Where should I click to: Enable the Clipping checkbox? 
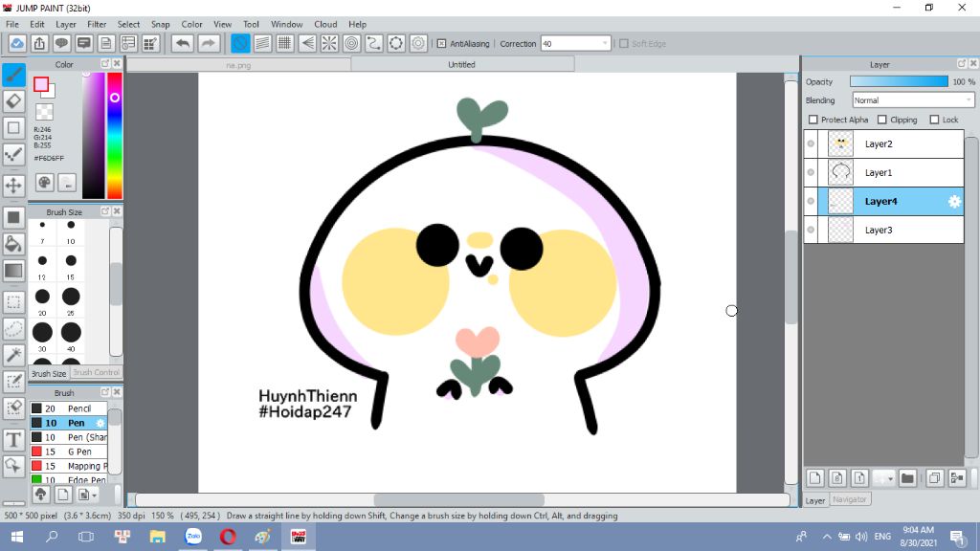coord(881,120)
